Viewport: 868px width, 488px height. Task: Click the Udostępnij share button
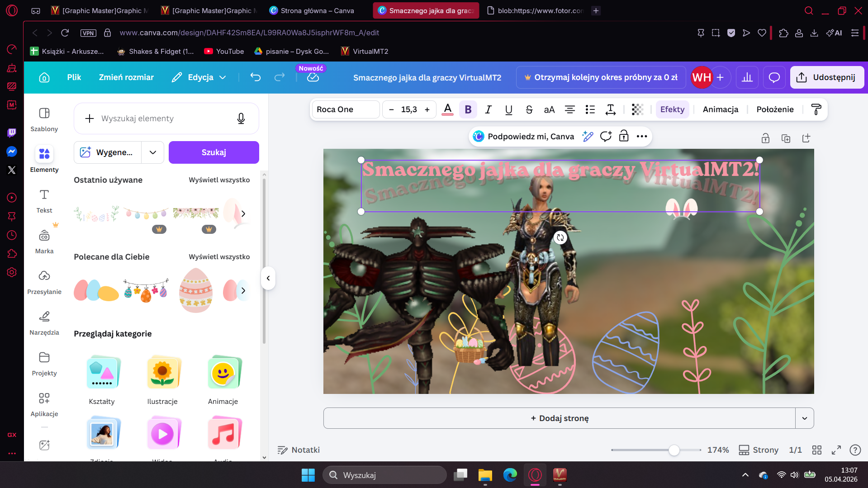coord(827,77)
